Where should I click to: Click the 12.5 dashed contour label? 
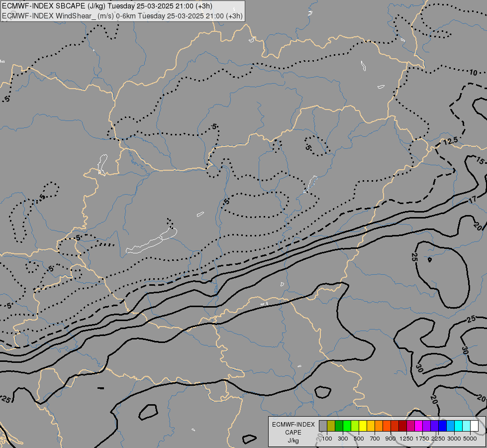coord(450,141)
